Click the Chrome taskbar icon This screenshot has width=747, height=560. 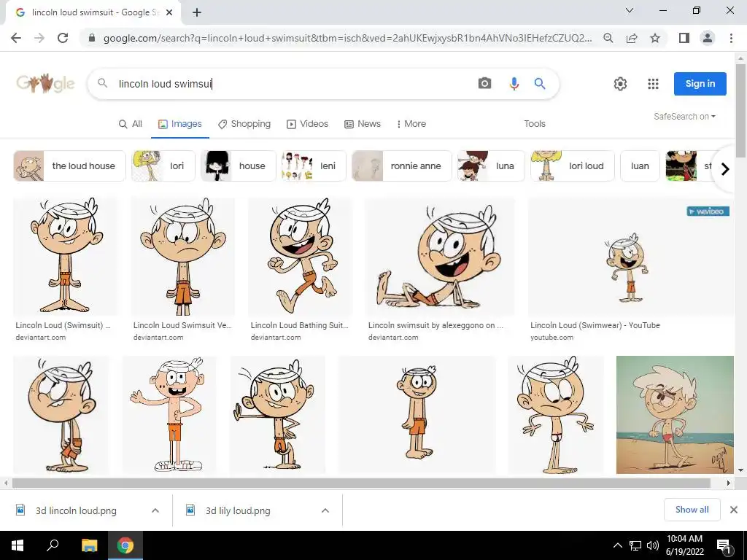(125, 545)
